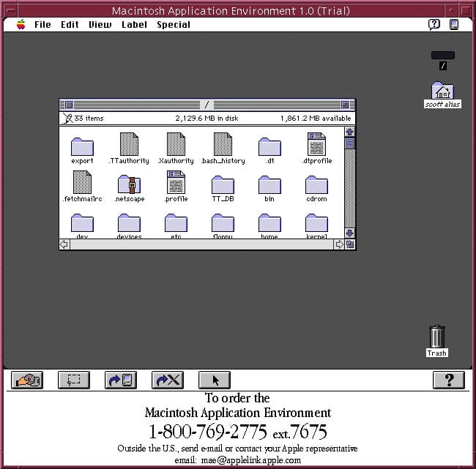Click the vertical scrollbar thumb
476x469 pixels.
[x=350, y=143]
